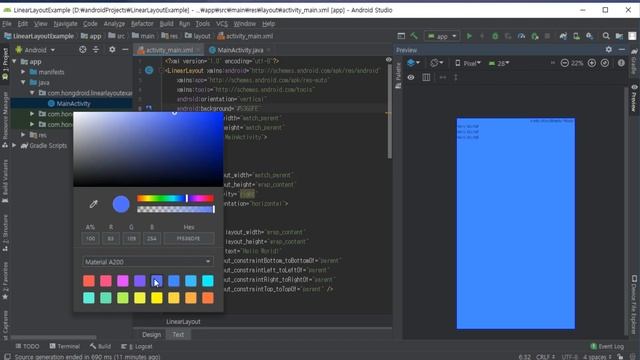Switch to the Text tab
The width and height of the screenshot is (640, 360).
click(x=178, y=335)
